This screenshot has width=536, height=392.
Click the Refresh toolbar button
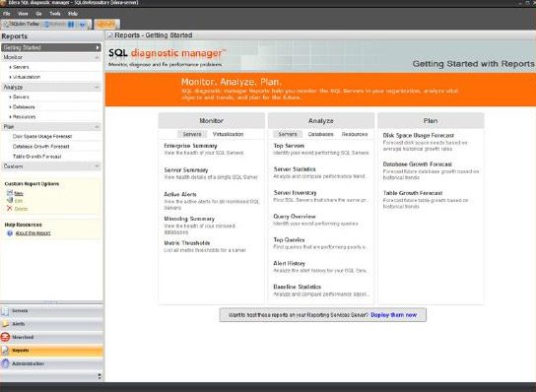[x=55, y=24]
